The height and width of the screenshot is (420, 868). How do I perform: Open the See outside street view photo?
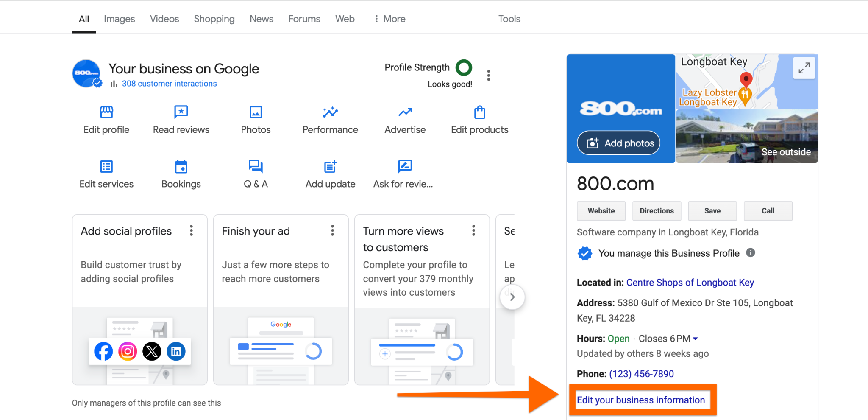[747, 136]
